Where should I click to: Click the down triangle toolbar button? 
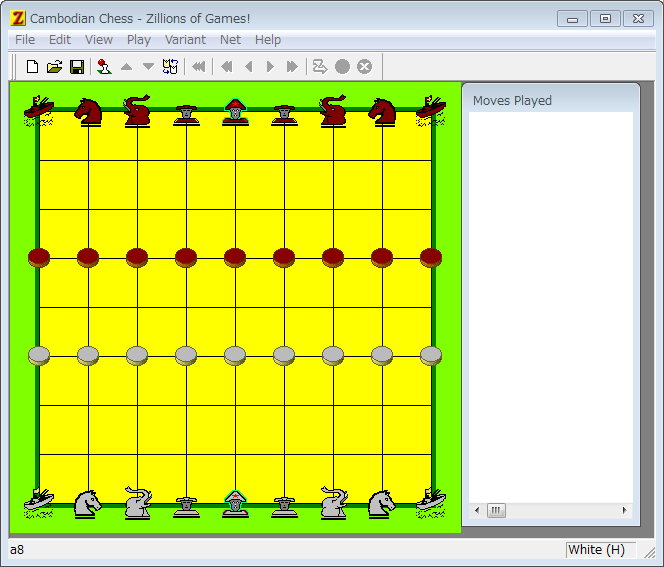coord(148,67)
